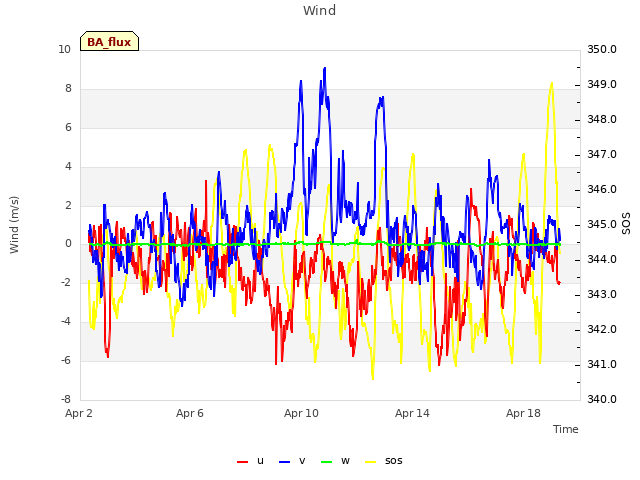Click the BA_flux label tag
The image size is (640, 480).
point(109,41)
